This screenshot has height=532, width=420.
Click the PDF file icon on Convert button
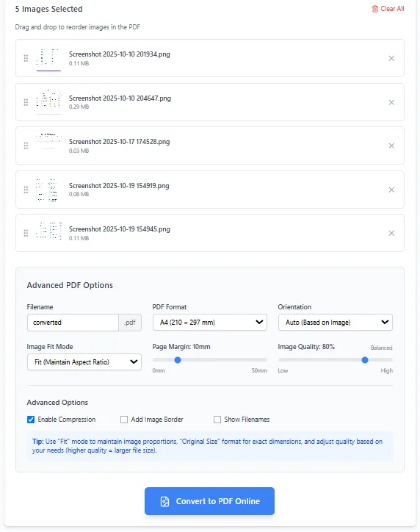point(164,501)
